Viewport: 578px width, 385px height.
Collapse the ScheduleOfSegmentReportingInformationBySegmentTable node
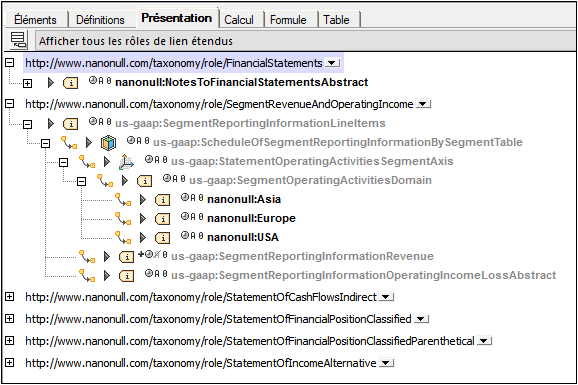[x=45, y=143]
